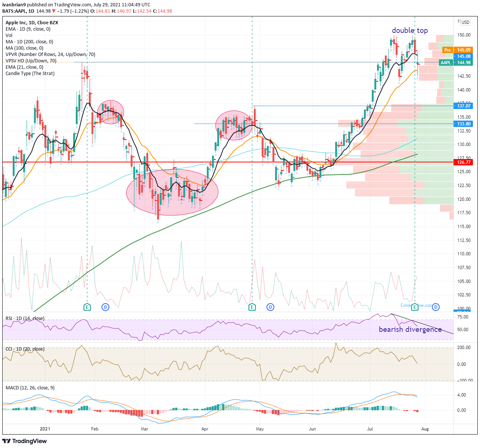This screenshot has width=480, height=448.
Task: Open the USD currency selector
Action: (x=465, y=22)
